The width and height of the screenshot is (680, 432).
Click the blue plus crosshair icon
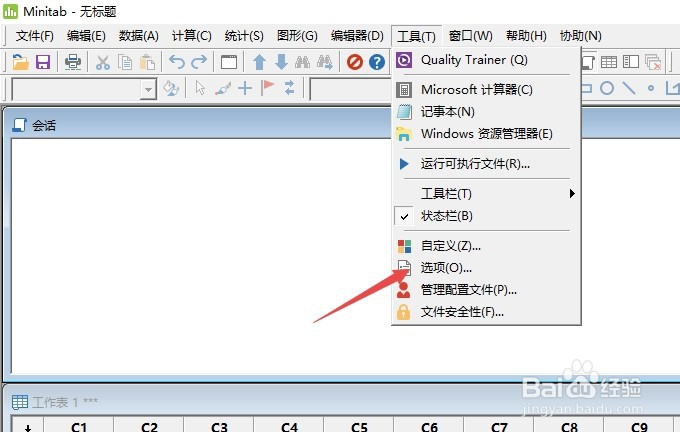(x=245, y=88)
